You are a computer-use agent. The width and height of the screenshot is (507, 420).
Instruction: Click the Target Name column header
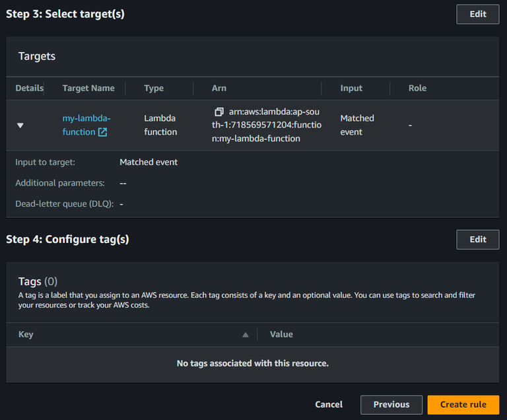click(x=88, y=88)
